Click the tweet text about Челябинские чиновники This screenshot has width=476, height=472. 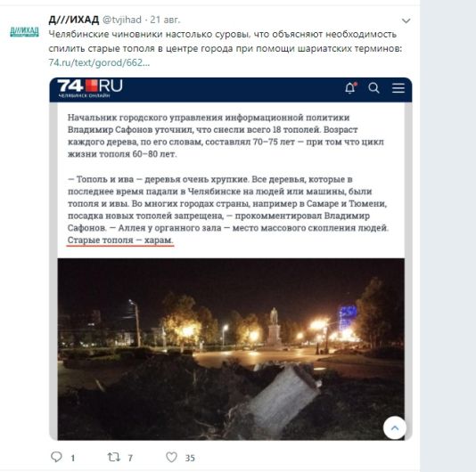[226, 41]
